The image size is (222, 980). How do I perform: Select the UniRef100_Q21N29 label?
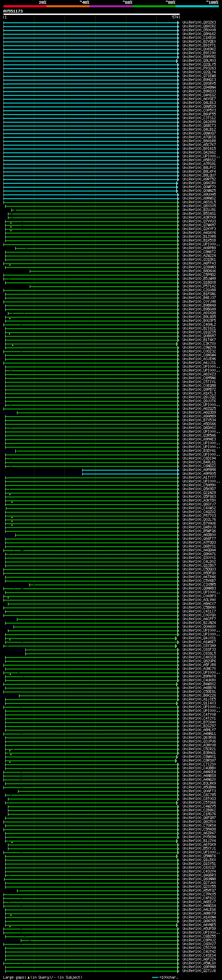click(199, 492)
